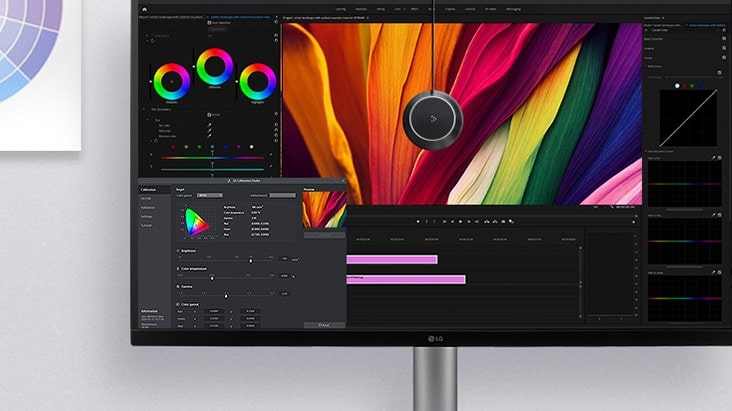
Task: Open the Color gamut target dropdown
Action: pos(210,195)
